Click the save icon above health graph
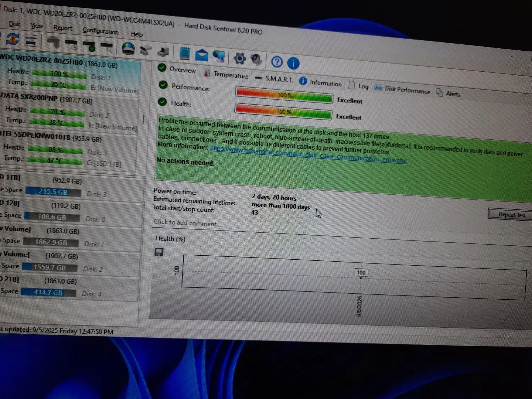 [x=159, y=252]
